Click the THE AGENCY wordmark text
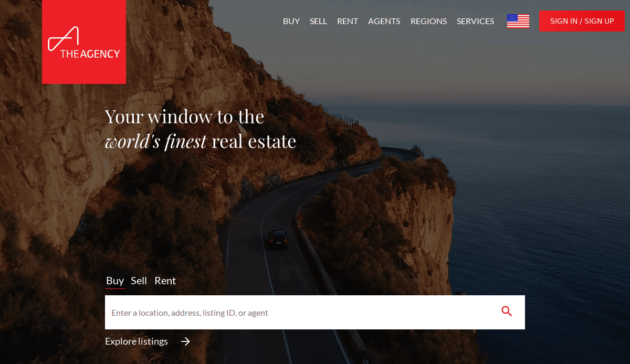630x364 pixels. coord(90,53)
